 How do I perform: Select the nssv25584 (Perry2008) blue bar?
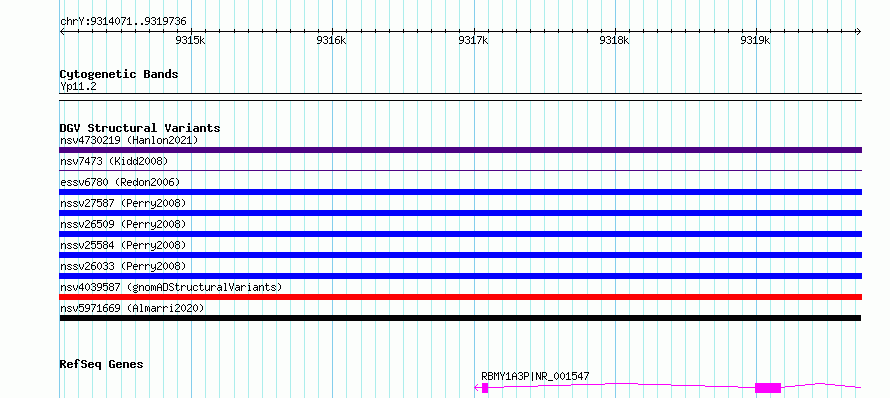(460, 255)
